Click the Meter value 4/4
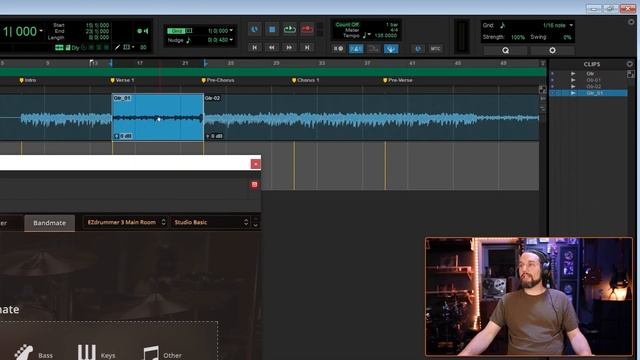Screen dimensions: 640x360 [394, 30]
